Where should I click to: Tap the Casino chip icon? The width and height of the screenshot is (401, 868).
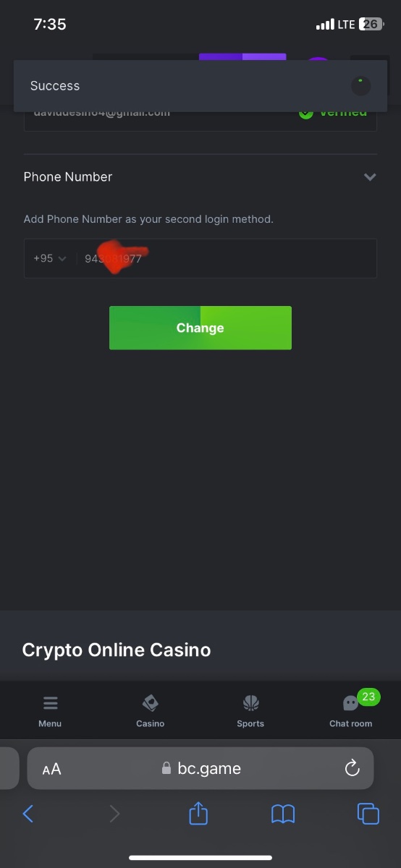pos(151,703)
